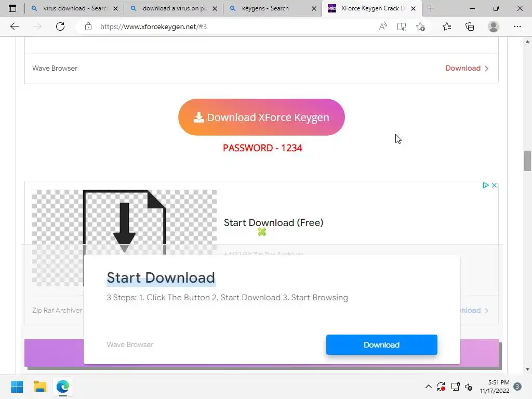
Task: Enter Immersive Reader icon
Action: 402,26
